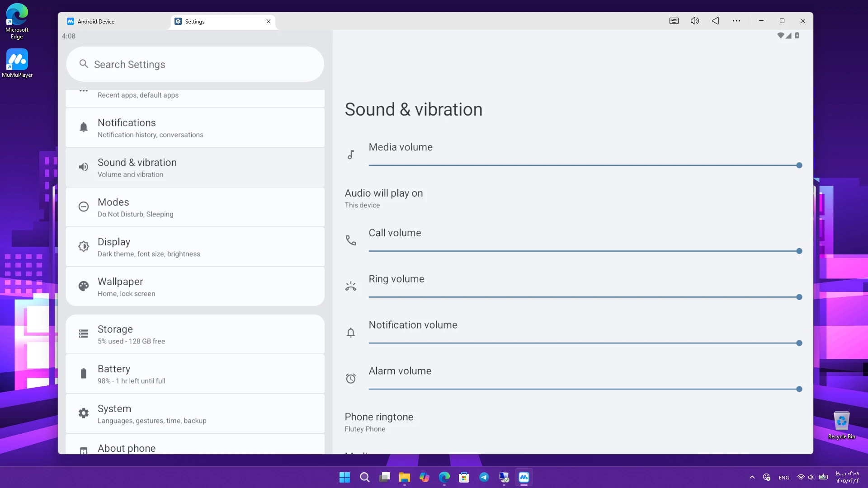Click the Call volume phone icon
This screenshot has width=868, height=488.
click(351, 240)
